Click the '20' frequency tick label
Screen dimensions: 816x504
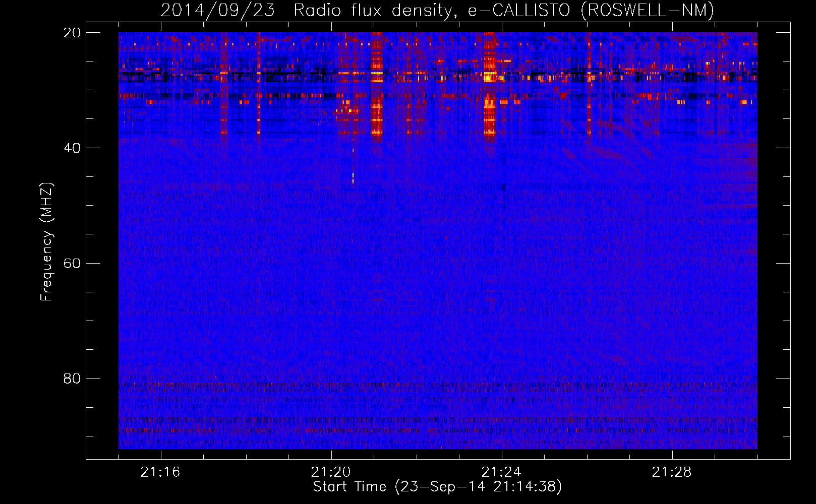point(72,33)
